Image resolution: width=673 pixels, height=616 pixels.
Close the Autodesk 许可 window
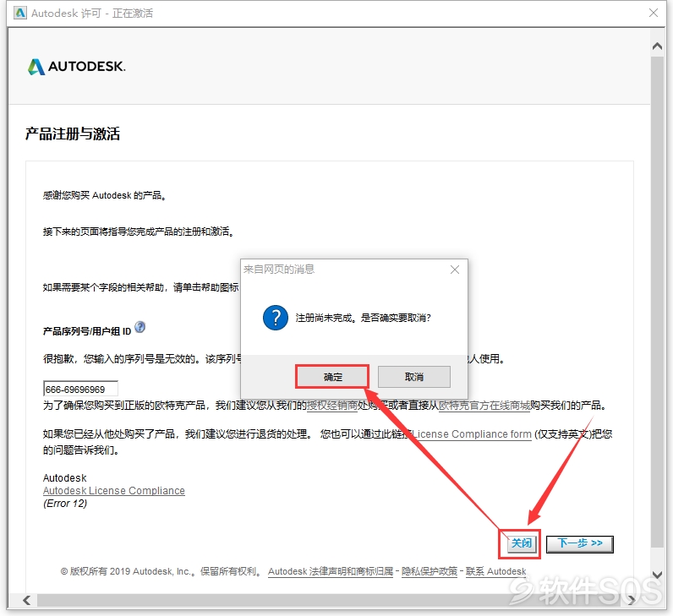[x=654, y=13]
